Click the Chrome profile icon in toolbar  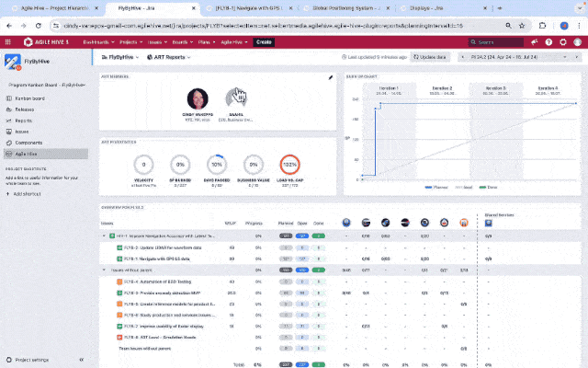(564, 26)
